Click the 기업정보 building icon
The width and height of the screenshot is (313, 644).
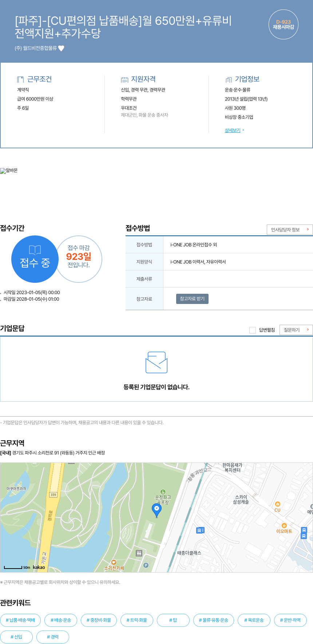point(229,79)
